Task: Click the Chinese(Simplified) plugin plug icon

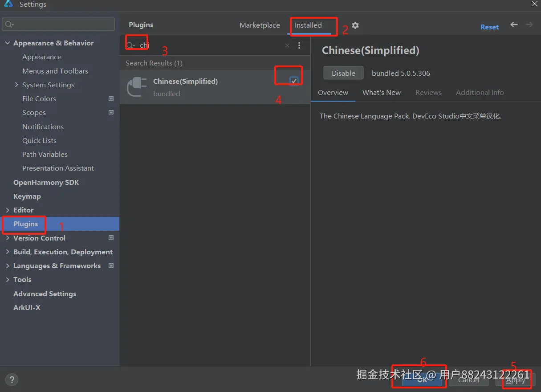Action: [137, 87]
